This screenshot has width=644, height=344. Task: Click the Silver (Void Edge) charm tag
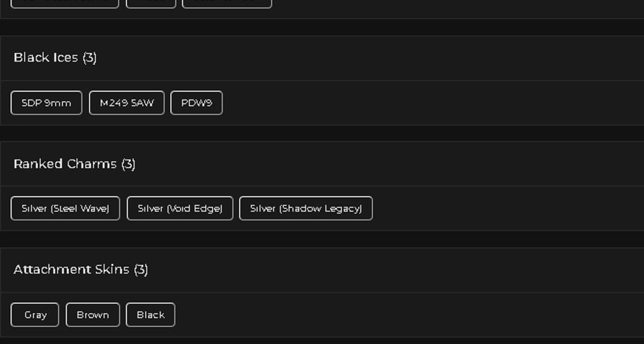click(x=180, y=208)
